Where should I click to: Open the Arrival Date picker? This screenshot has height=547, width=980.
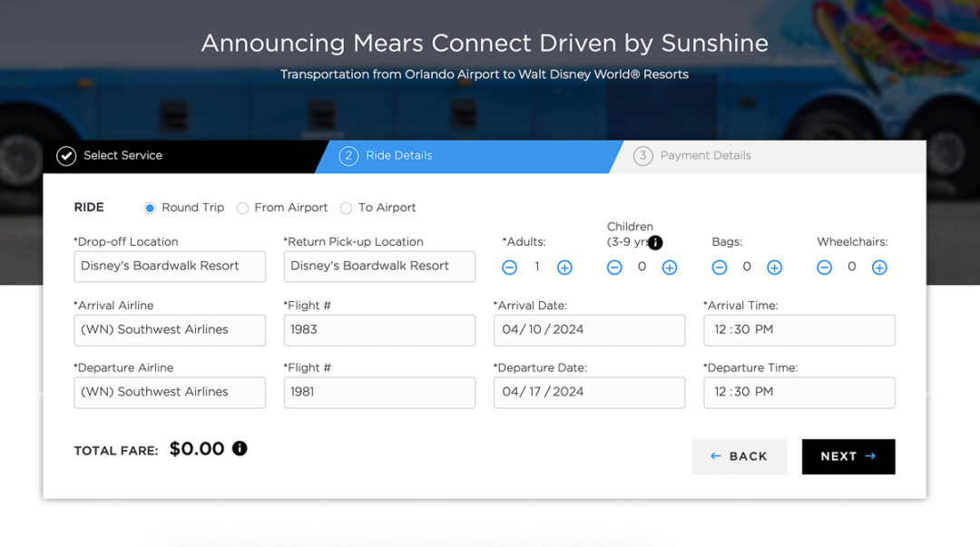coord(588,330)
